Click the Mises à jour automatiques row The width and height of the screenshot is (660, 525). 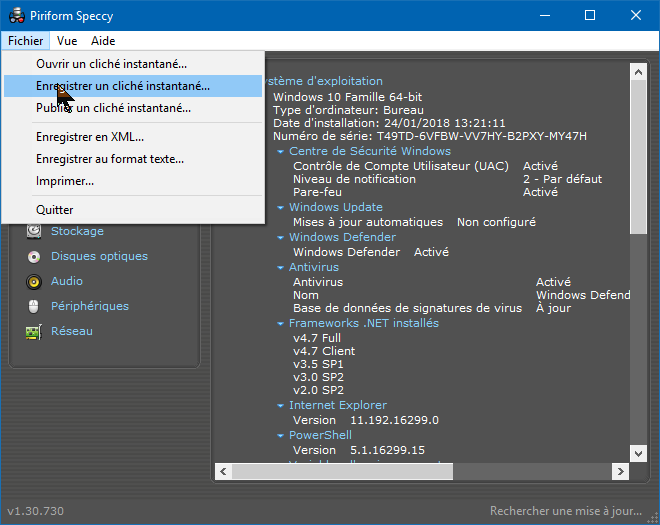click(x=414, y=222)
